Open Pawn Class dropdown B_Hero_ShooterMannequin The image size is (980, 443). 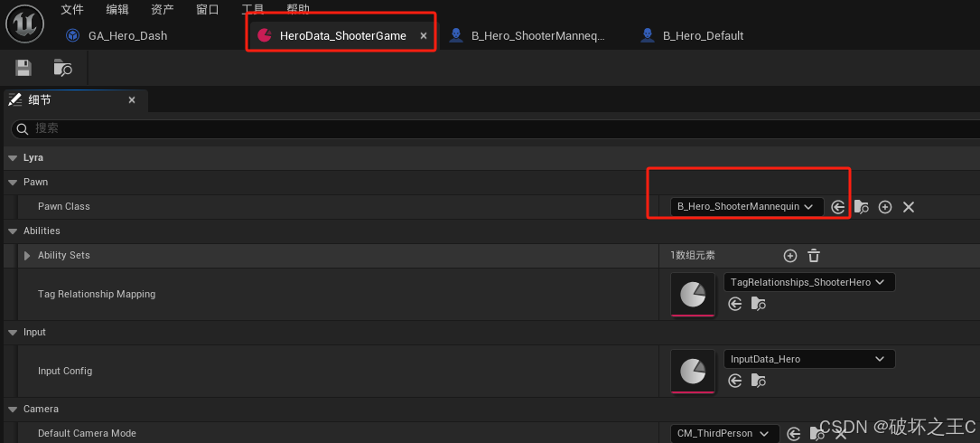point(746,206)
